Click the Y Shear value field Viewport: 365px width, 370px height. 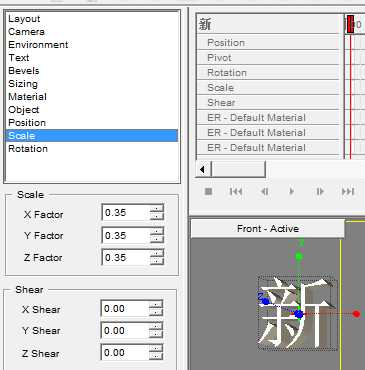[x=125, y=331]
